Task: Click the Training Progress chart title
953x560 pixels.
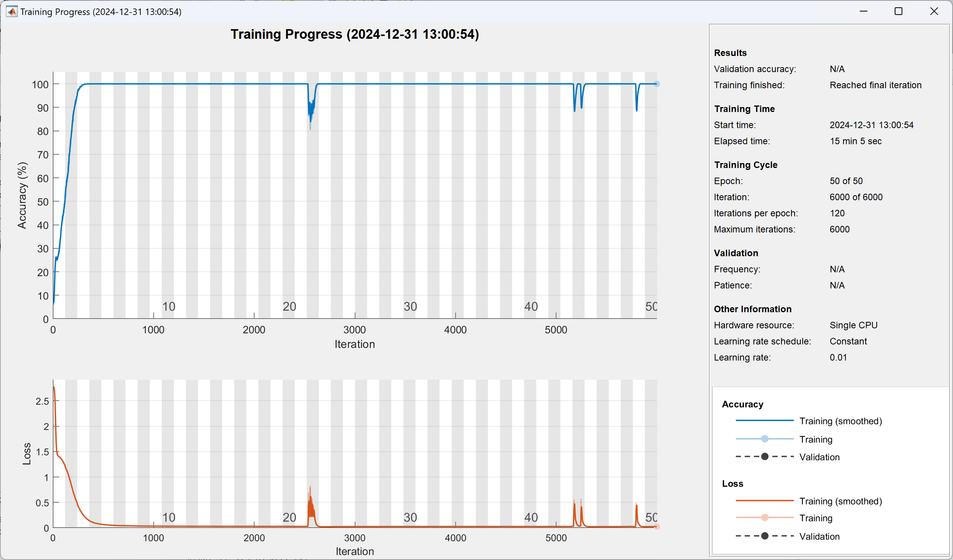Action: (354, 34)
